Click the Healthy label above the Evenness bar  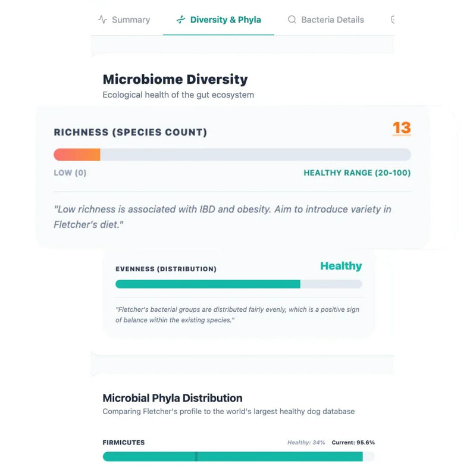(341, 266)
